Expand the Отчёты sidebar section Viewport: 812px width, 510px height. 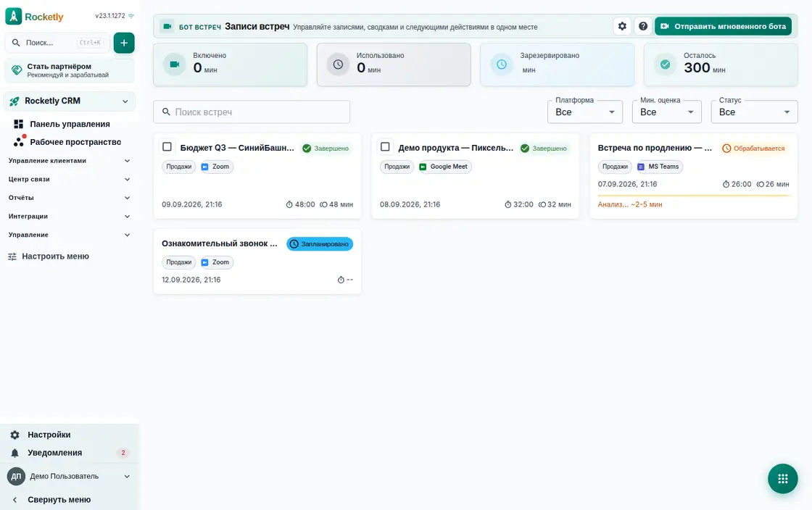pos(69,198)
